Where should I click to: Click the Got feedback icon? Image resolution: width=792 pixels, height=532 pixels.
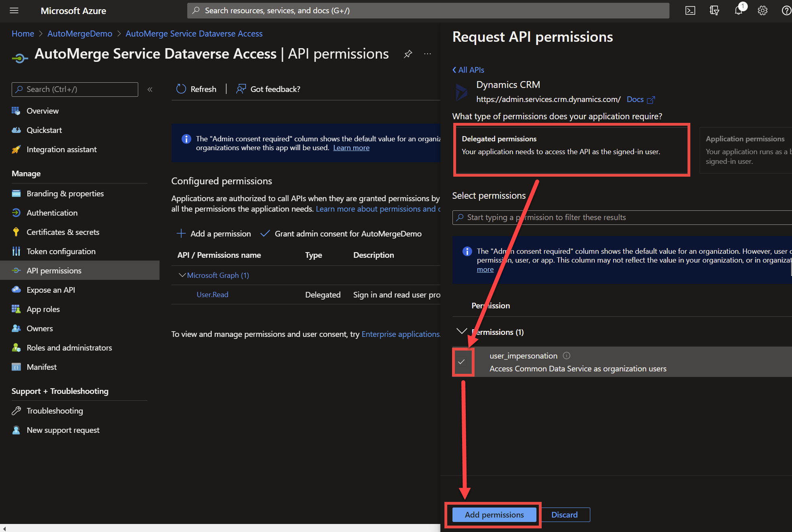click(x=241, y=89)
